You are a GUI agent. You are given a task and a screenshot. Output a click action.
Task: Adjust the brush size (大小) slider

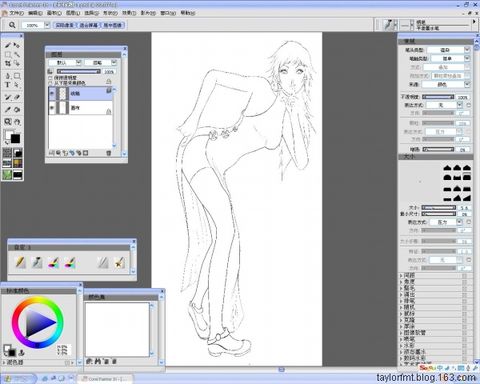(x=439, y=208)
